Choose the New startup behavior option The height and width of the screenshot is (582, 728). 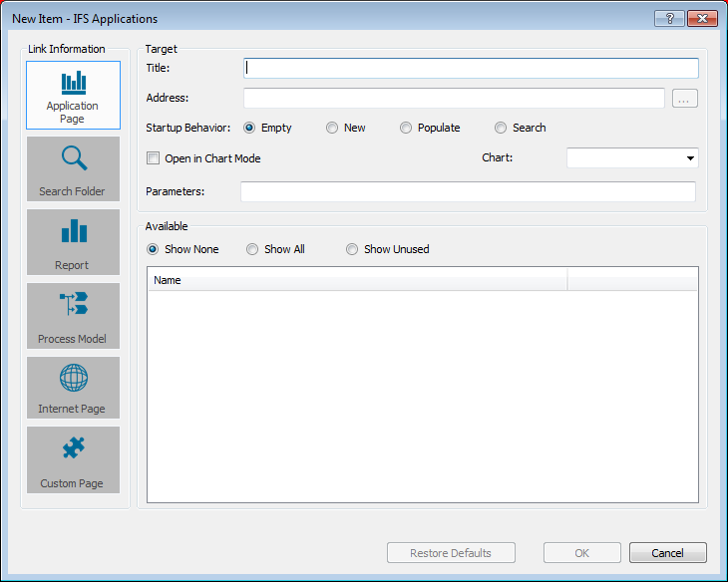[332, 128]
